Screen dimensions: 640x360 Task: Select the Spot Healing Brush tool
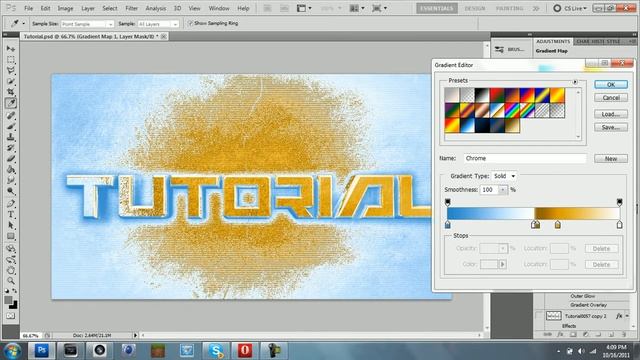tap(11, 116)
